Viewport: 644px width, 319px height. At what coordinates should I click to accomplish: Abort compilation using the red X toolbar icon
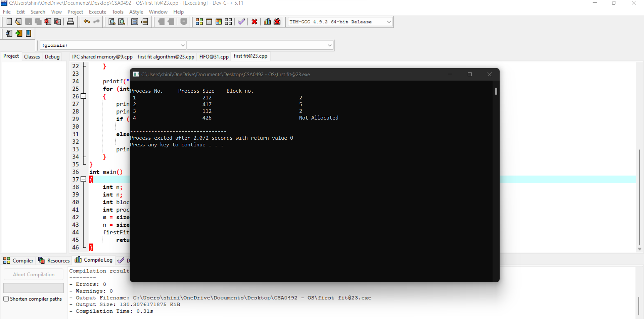tap(254, 21)
